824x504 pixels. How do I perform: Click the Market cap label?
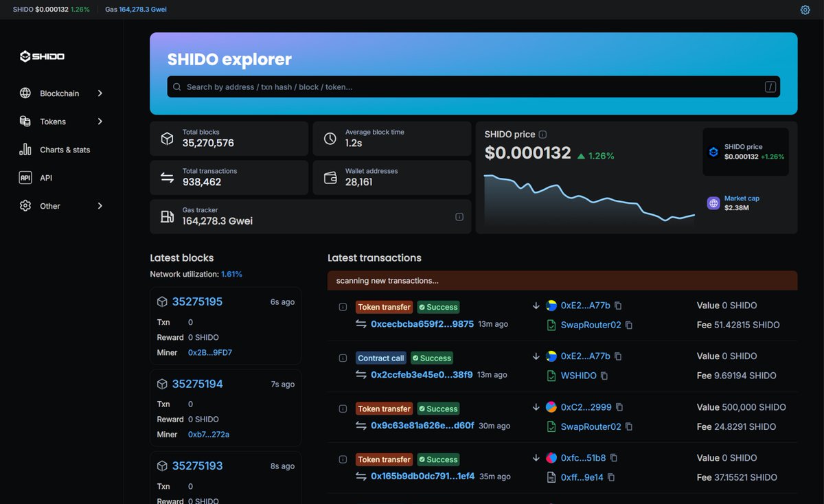(742, 198)
